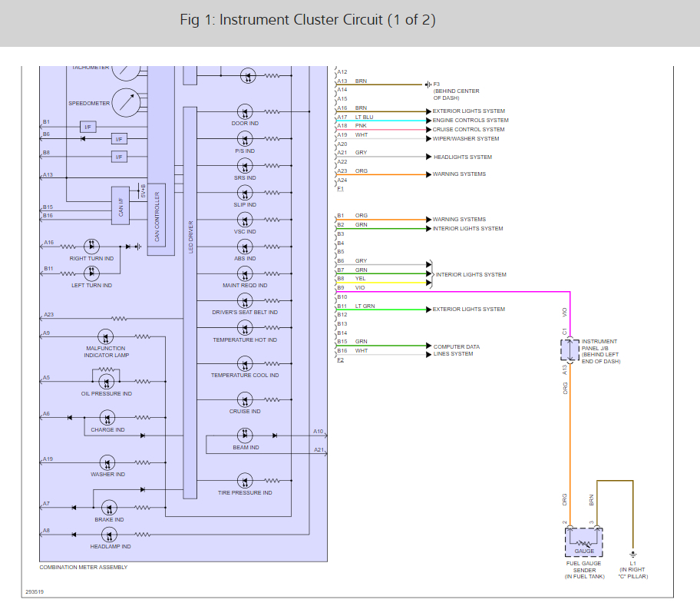Click the F2 connector label
The height and width of the screenshot is (616, 700).
tap(340, 360)
